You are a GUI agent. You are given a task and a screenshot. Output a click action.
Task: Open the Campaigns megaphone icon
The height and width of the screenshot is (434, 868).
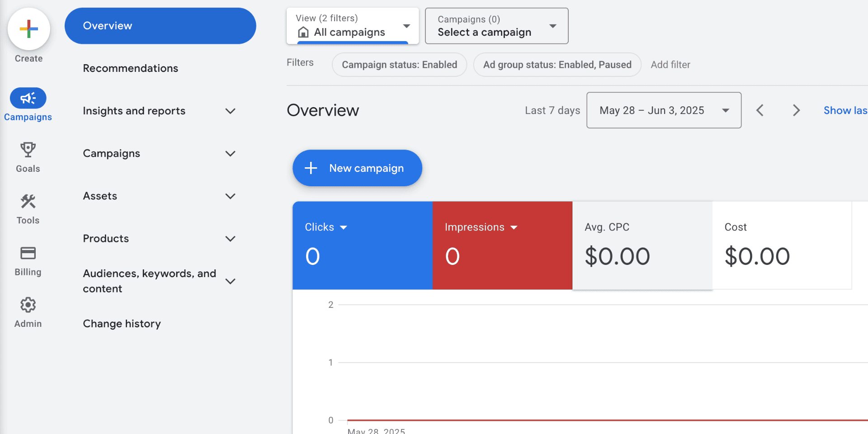(x=28, y=99)
